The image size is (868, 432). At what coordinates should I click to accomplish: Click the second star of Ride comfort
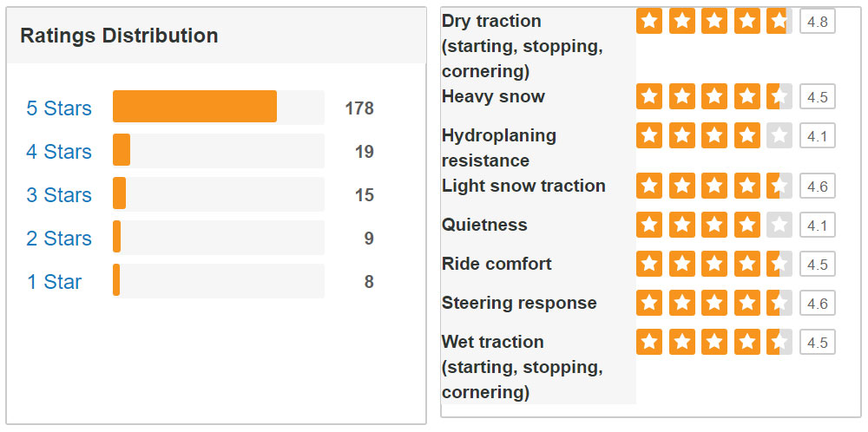tap(681, 264)
